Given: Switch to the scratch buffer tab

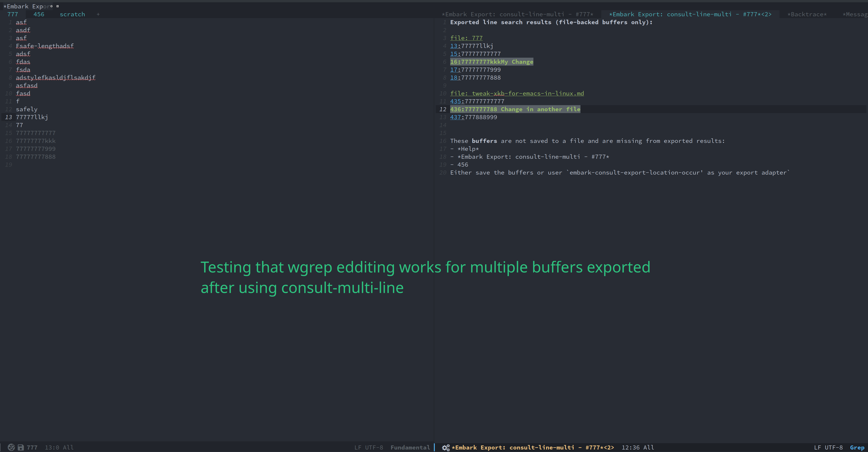Looking at the screenshot, I should (x=72, y=14).
